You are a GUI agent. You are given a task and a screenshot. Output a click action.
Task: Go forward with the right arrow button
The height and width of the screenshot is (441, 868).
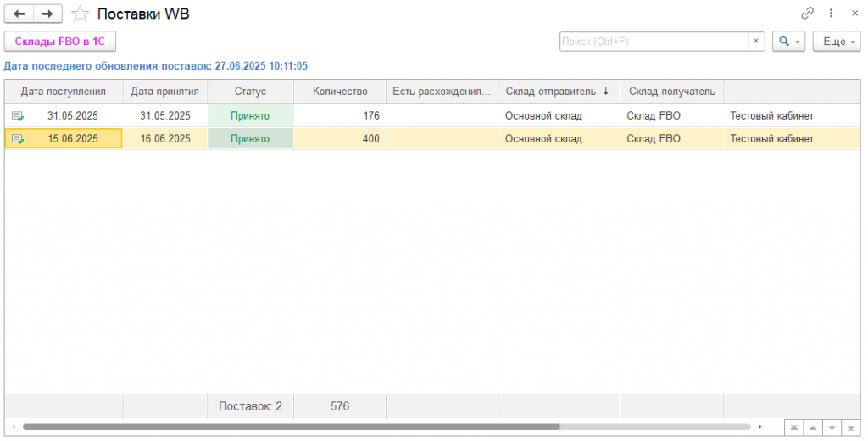[x=47, y=14]
